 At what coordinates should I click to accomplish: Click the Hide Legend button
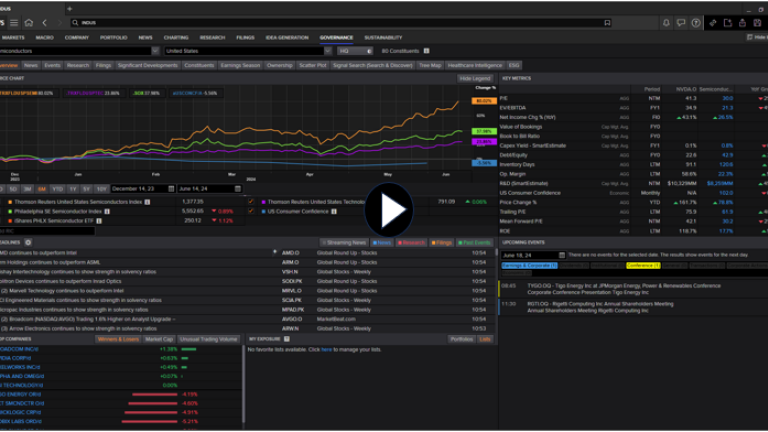point(475,77)
